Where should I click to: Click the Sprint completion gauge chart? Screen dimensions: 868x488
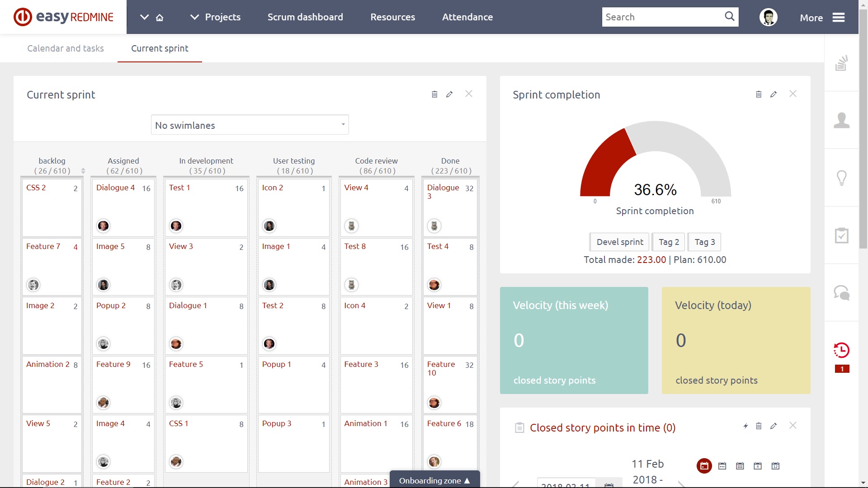point(655,159)
